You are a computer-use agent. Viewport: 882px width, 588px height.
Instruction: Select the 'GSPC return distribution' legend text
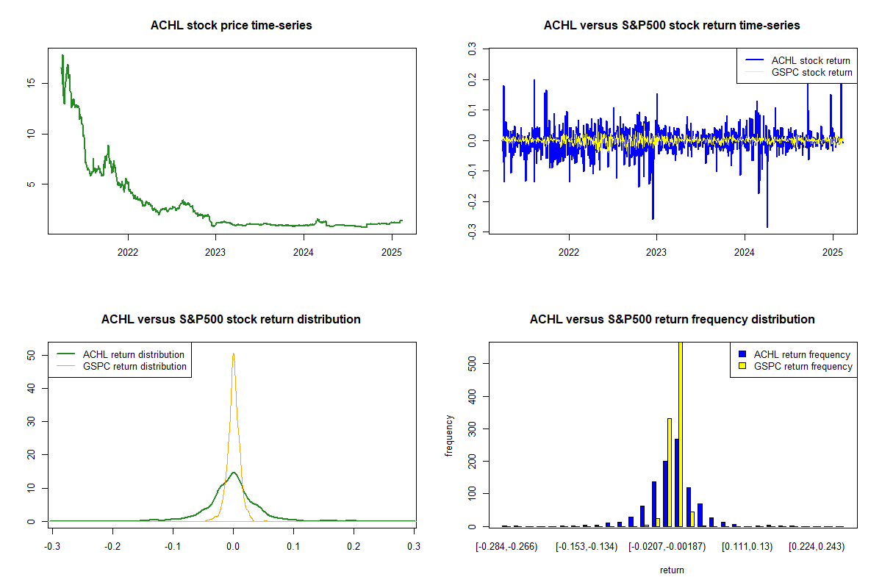point(135,366)
